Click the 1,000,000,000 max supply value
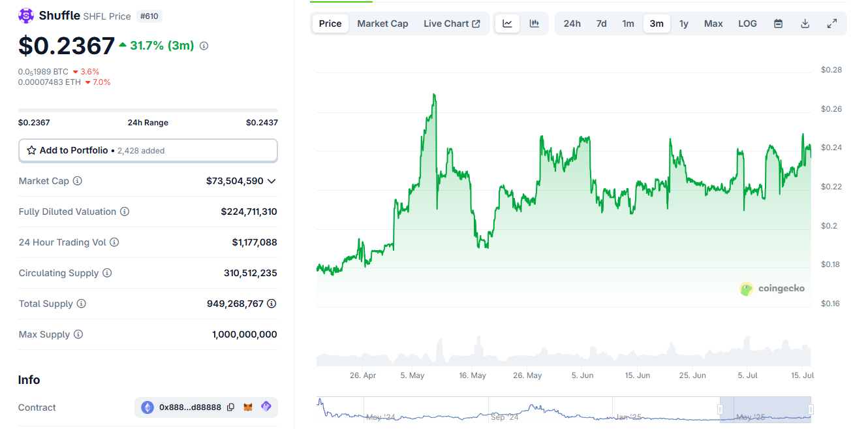Image resolution: width=868 pixels, height=429 pixels. point(245,334)
